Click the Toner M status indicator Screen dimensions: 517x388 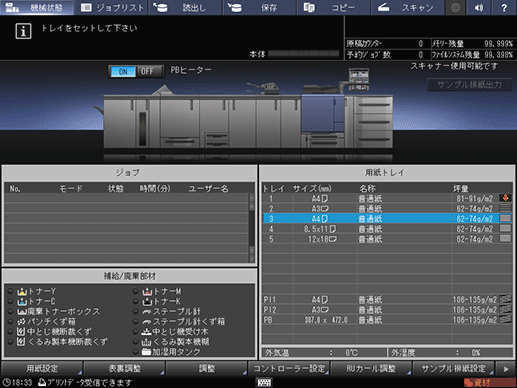click(136, 291)
